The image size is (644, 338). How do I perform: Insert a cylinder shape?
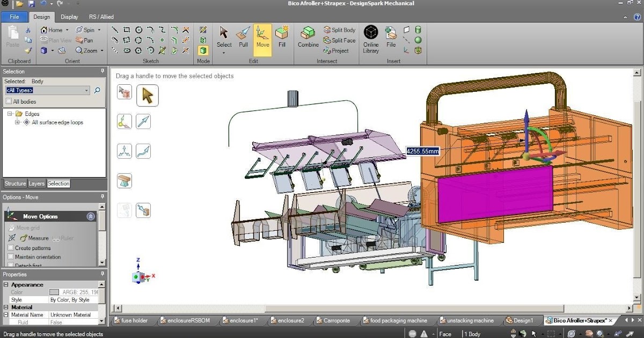tap(418, 30)
